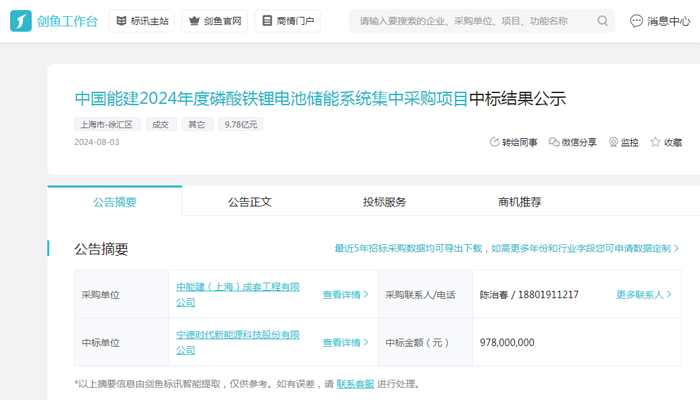Open 宁德时代新能源科技股份有限公司 company link
700x400 pixels.
pos(238,342)
